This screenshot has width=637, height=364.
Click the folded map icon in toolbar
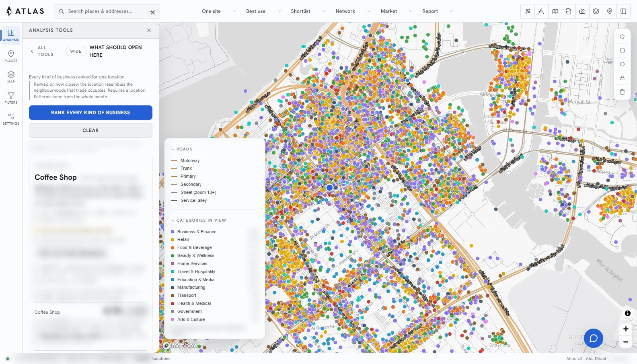[x=555, y=11]
